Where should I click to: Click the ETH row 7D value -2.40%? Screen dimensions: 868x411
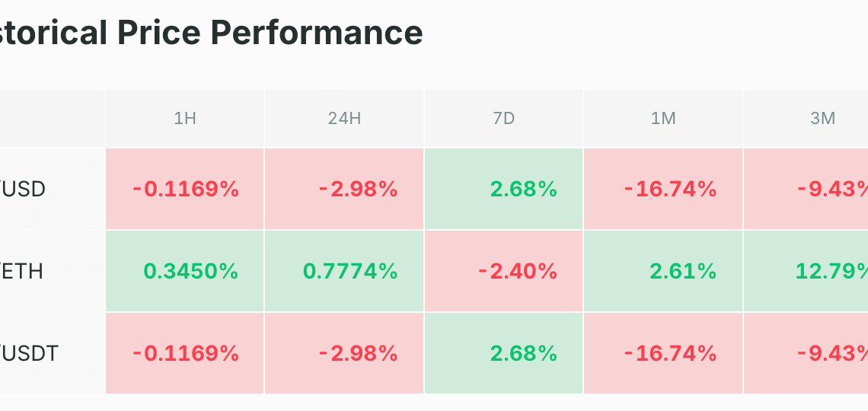[x=518, y=272]
